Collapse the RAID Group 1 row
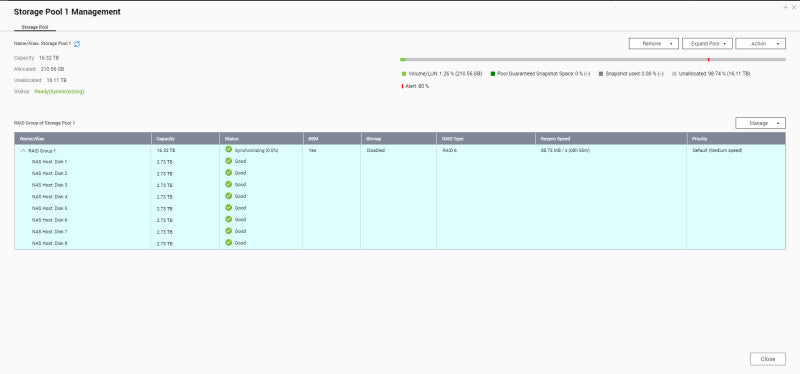Image resolution: width=800 pixels, height=374 pixels. [x=23, y=151]
